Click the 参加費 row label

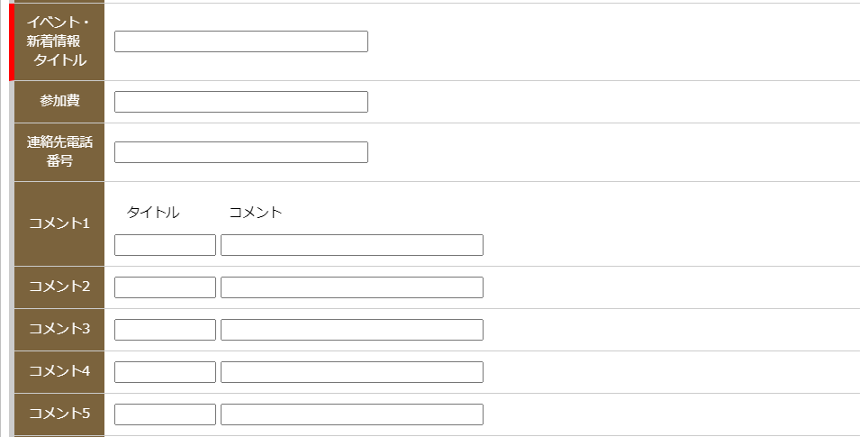point(59,101)
